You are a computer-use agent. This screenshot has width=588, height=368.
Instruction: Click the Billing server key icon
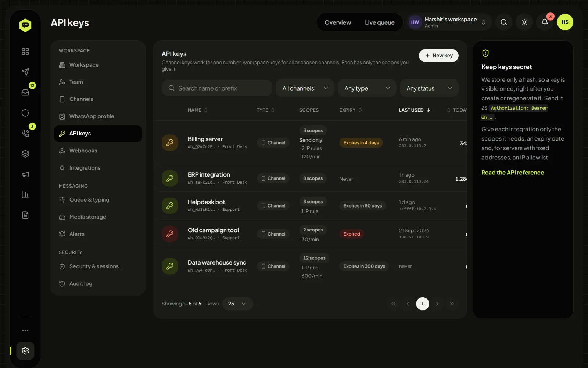pos(170,143)
